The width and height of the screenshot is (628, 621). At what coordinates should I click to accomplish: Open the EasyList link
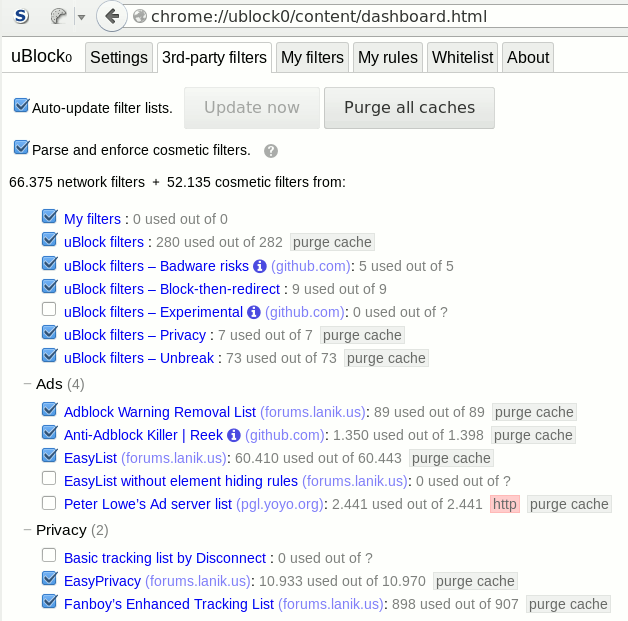point(91,458)
